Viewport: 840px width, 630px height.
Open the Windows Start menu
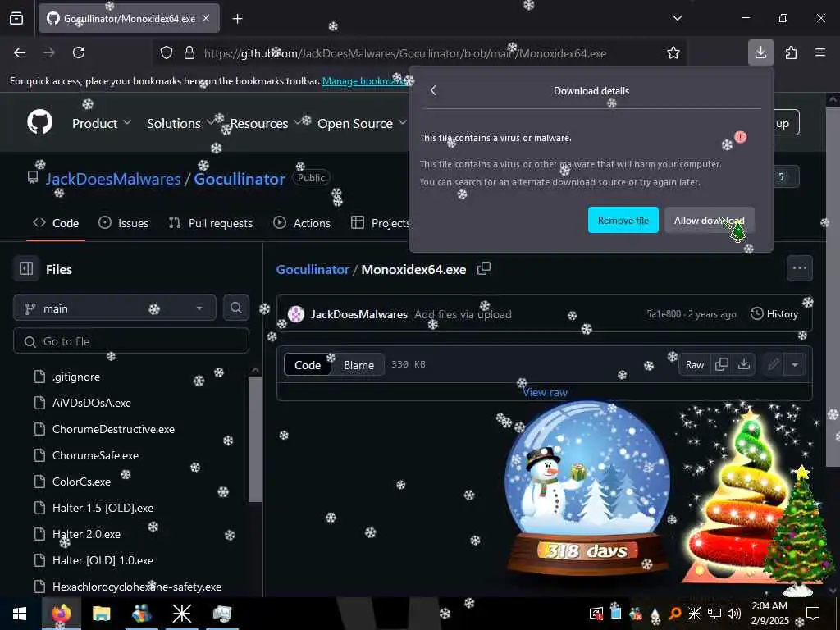20,614
